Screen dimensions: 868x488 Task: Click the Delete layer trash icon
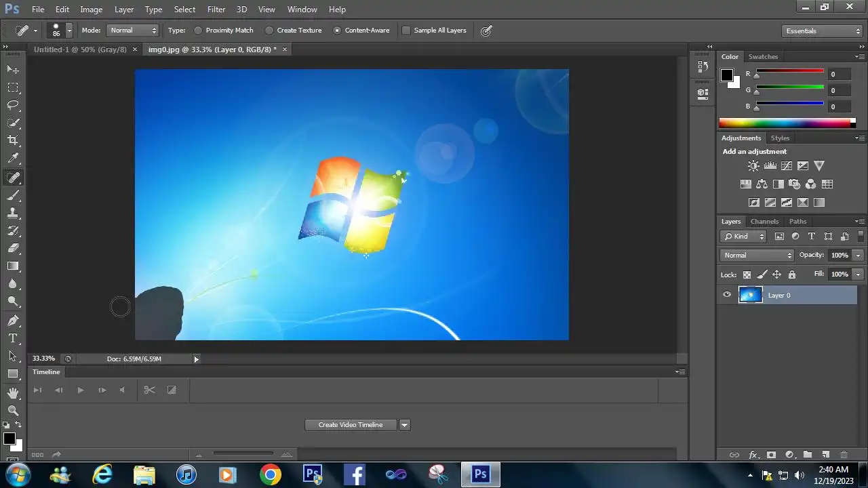[844, 455]
